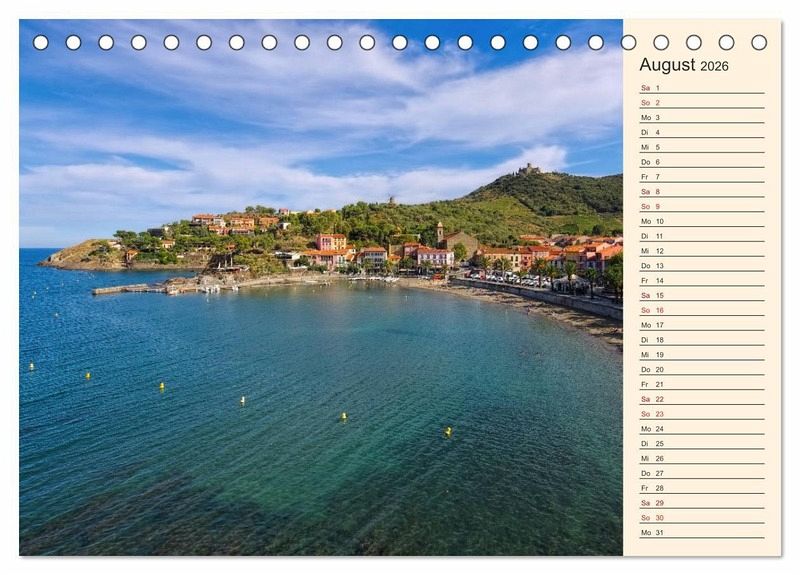Screen dimensions: 800x575
Task: Select the So 9 calendar row
Action: (x=702, y=206)
